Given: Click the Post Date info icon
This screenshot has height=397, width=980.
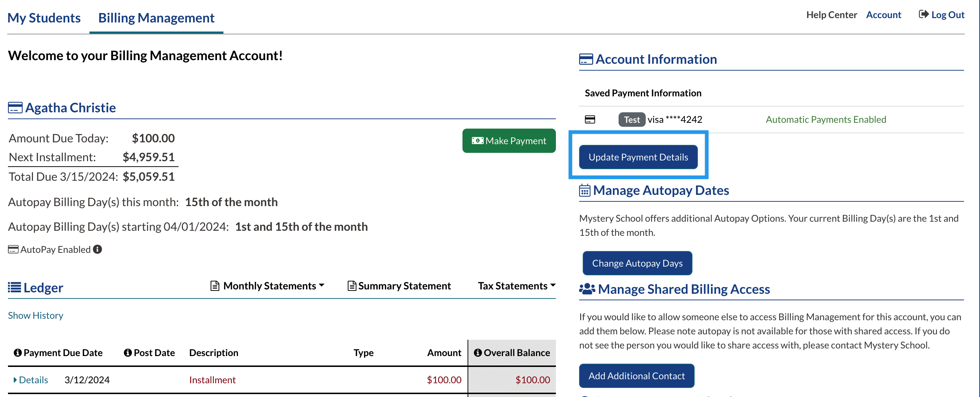Looking at the screenshot, I should click(128, 352).
